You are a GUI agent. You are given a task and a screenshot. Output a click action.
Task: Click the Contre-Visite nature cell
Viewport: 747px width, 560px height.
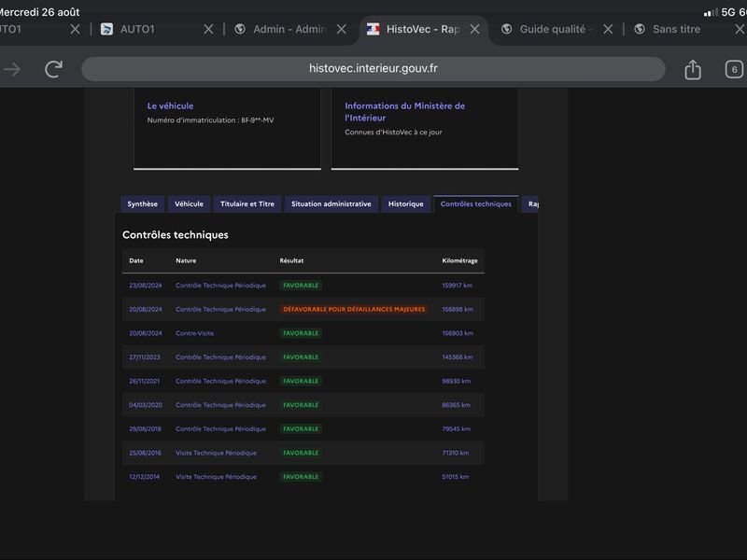point(194,333)
